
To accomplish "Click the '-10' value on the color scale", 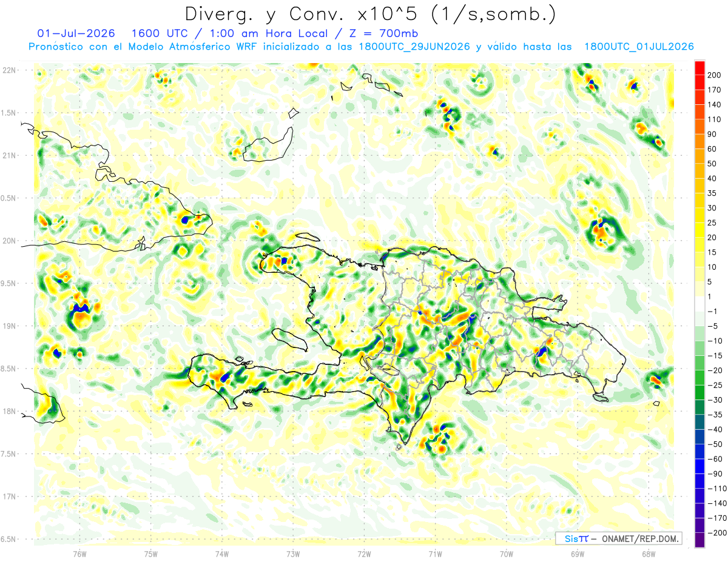I will (715, 341).
